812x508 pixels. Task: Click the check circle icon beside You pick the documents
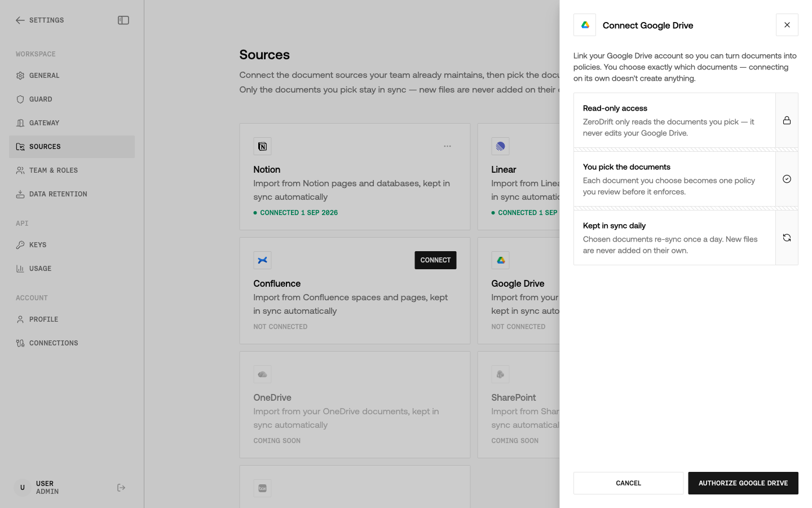point(787,179)
